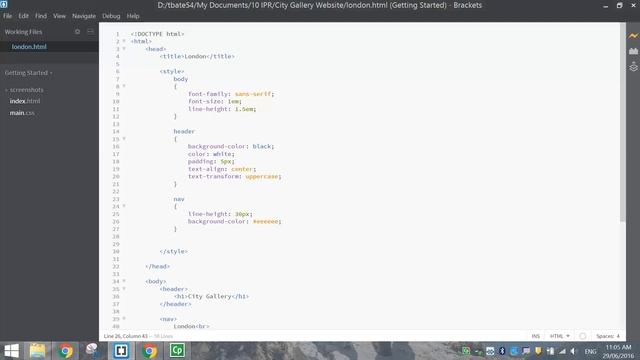This screenshot has width=640, height=360.
Task: Open the Windows Start button
Action: pyautogui.click(x=11, y=351)
